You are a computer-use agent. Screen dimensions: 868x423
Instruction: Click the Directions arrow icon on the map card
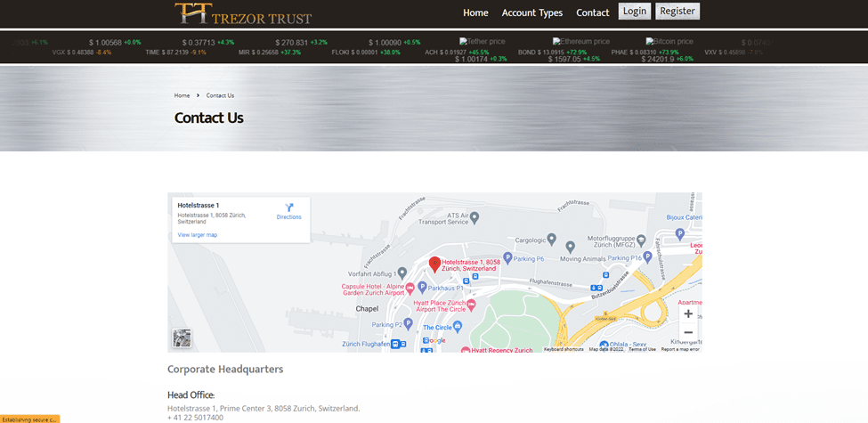[x=289, y=207]
